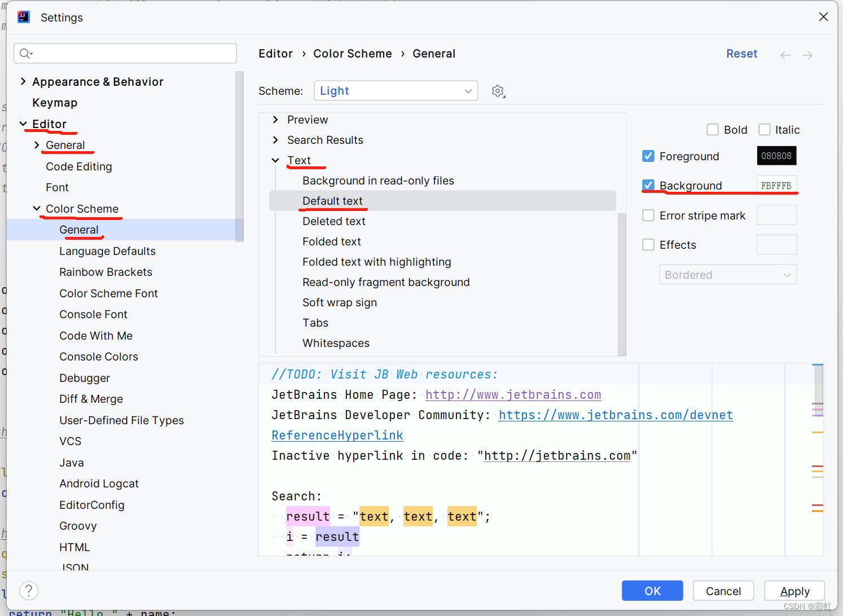The image size is (843, 616).
Task: Uncheck the Background checkbox
Action: pyautogui.click(x=648, y=186)
